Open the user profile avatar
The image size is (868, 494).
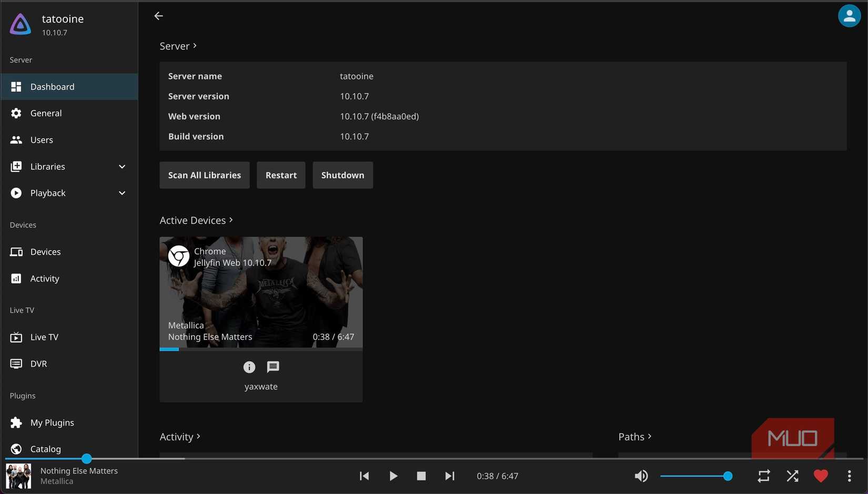(849, 16)
